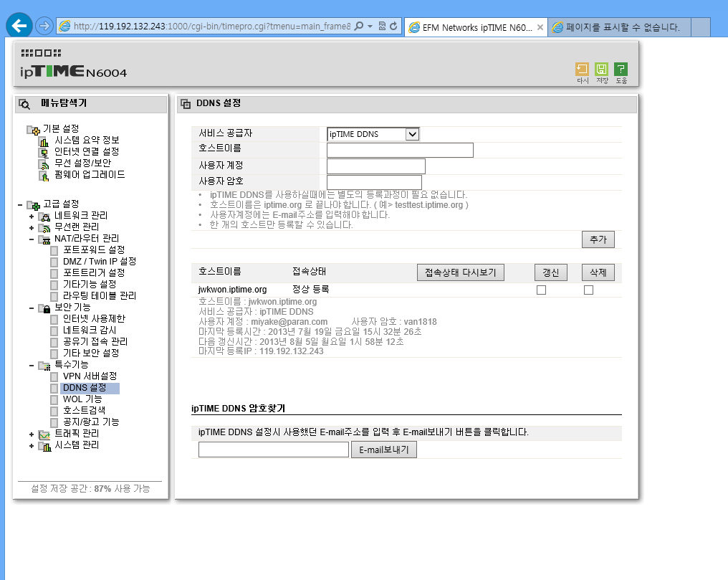The height and width of the screenshot is (580, 728).
Task: Click the DDNS 설정 panel title icon
Action: (186, 104)
